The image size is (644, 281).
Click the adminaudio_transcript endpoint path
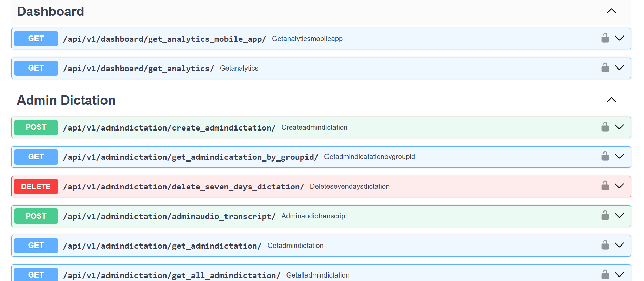point(169,216)
